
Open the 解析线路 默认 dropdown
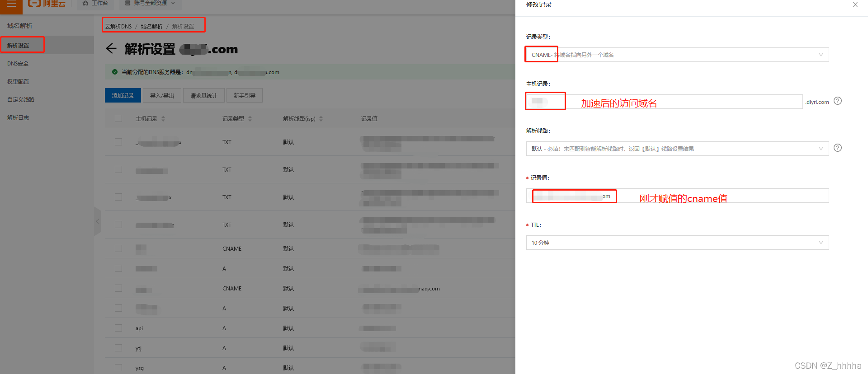pyautogui.click(x=677, y=149)
